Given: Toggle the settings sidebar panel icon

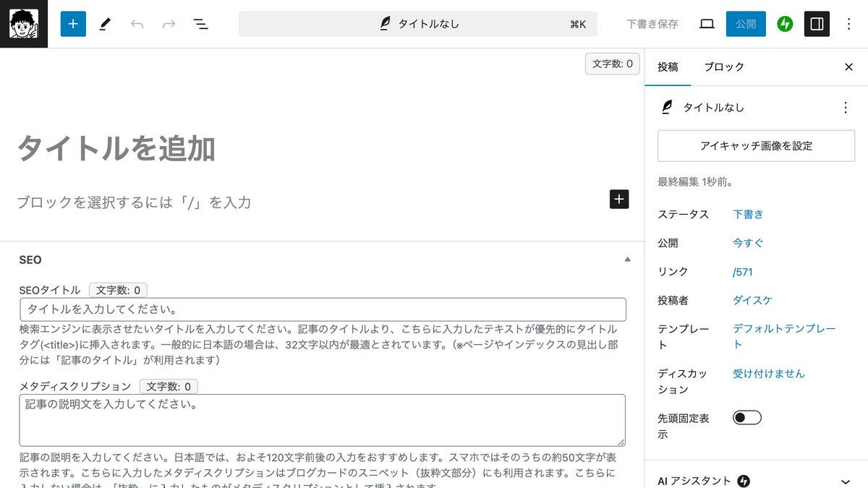Looking at the screenshot, I should 817,24.
